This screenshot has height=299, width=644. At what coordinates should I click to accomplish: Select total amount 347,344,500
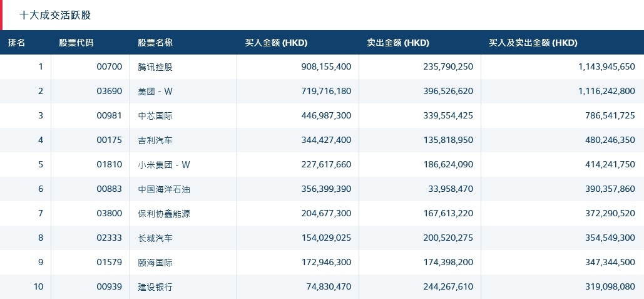click(610, 263)
